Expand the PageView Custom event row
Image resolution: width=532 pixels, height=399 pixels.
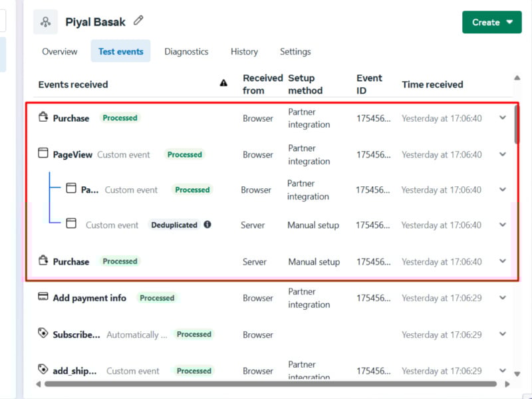tap(503, 154)
